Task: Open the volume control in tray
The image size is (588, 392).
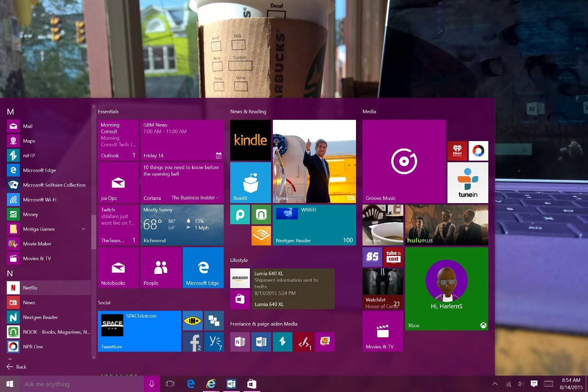Action: tap(521, 384)
